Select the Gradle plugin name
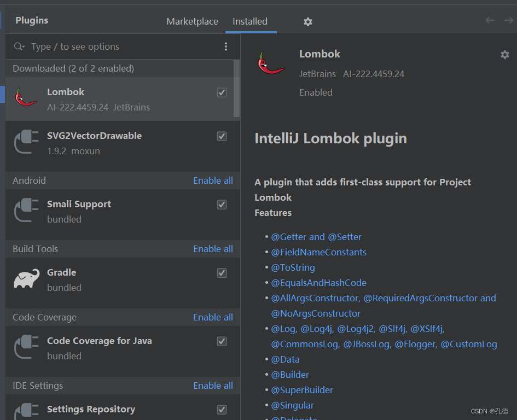 coord(62,273)
